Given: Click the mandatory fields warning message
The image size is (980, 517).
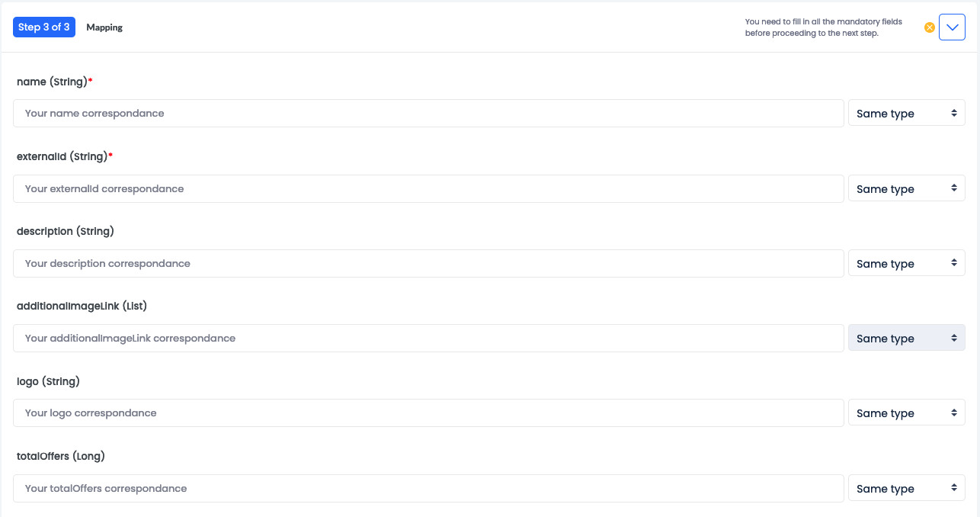Looking at the screenshot, I should tap(823, 27).
